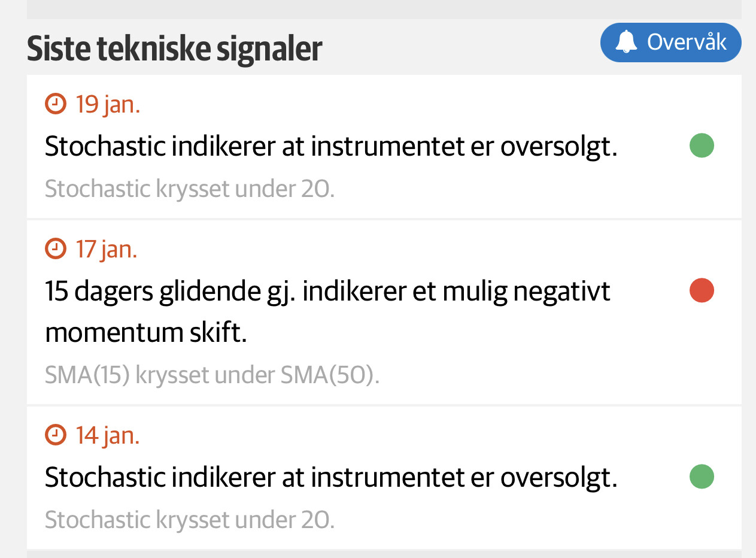The height and width of the screenshot is (558, 756).
Task: Open the 14 jan. oversolgt signal headline
Action: click(x=330, y=477)
